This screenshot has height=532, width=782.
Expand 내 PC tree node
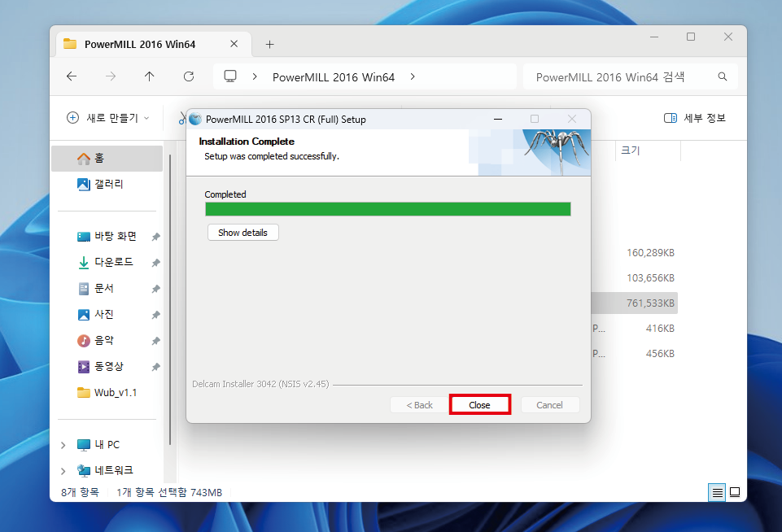[x=63, y=445]
